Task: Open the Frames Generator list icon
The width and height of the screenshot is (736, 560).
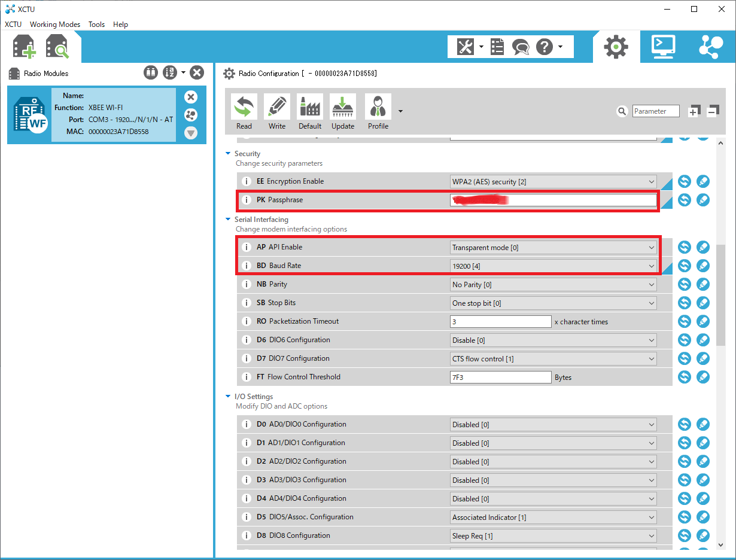Action: [497, 47]
